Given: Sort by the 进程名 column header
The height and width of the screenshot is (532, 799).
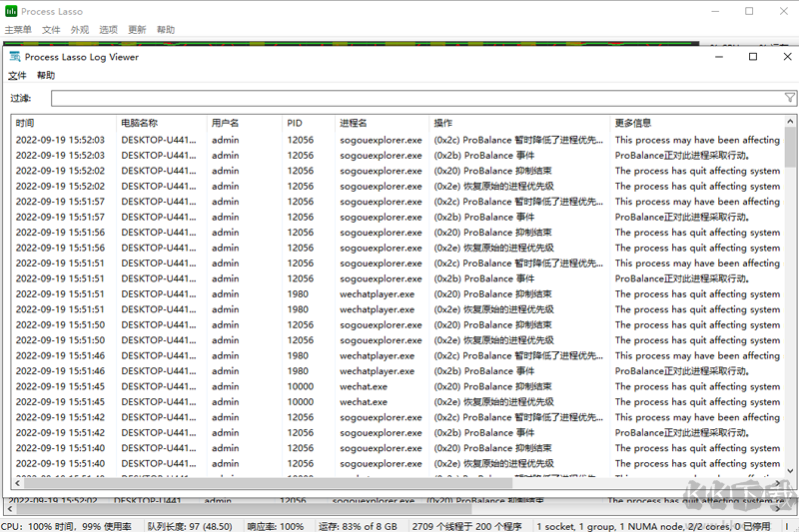Looking at the screenshot, I should 383,123.
